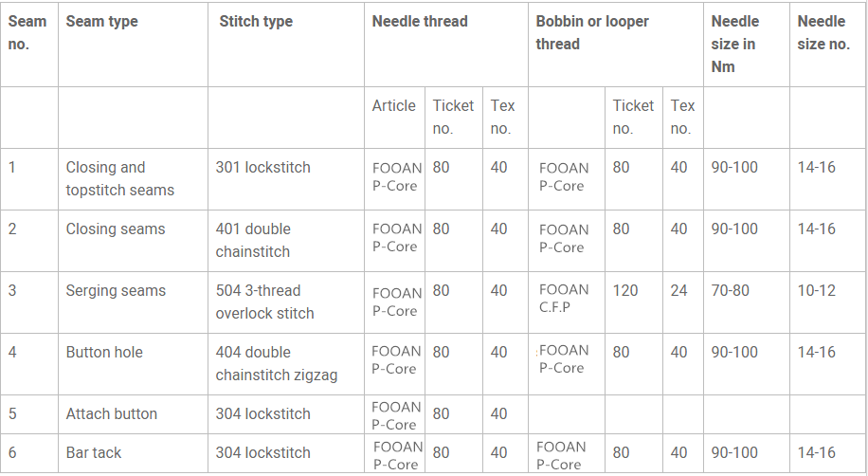
Task: Select the '70-80' needle size cell
Action: pos(746,302)
